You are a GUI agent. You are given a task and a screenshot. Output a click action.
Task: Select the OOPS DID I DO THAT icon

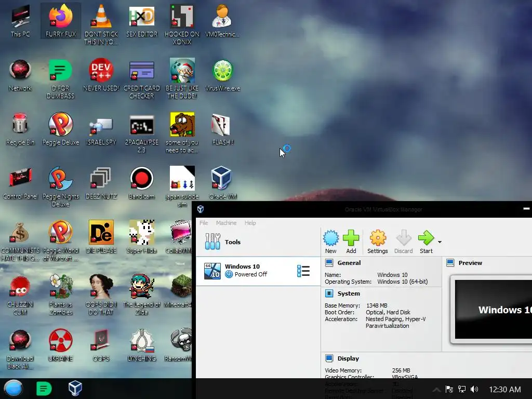point(101,295)
